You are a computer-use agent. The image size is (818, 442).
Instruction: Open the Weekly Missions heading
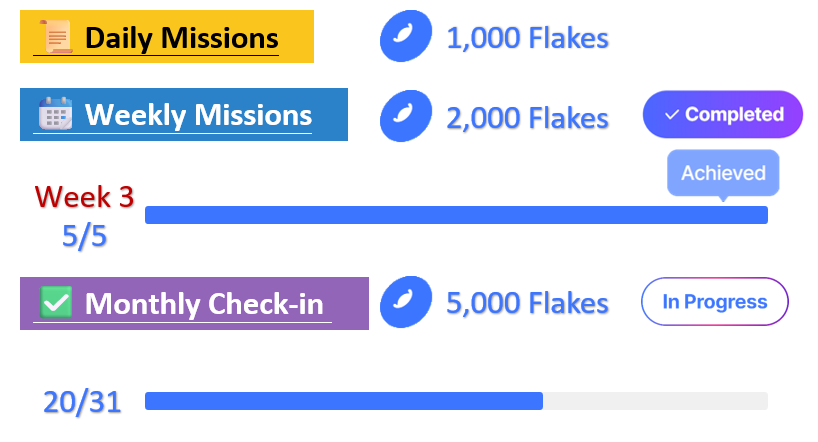coord(198,115)
